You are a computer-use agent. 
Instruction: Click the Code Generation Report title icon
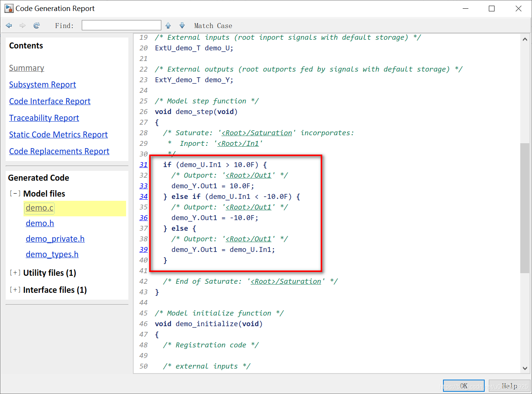[x=9, y=8]
